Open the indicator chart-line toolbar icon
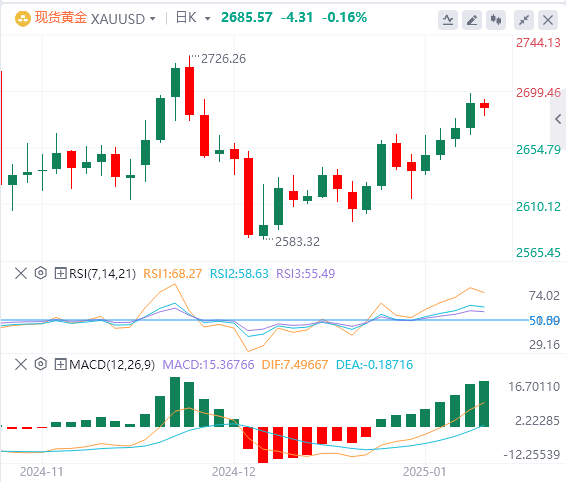 [448, 20]
